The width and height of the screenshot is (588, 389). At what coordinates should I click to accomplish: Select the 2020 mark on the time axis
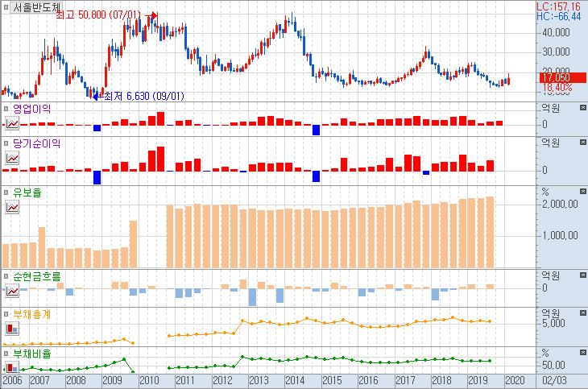click(515, 380)
